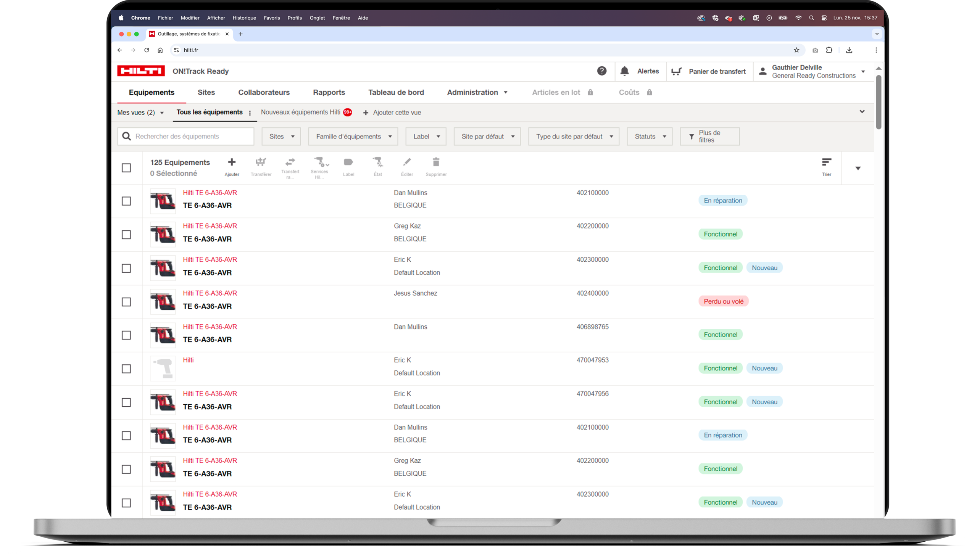The height and width of the screenshot is (560, 977).
Task: Click the Ajouter plus icon
Action: [x=232, y=163]
